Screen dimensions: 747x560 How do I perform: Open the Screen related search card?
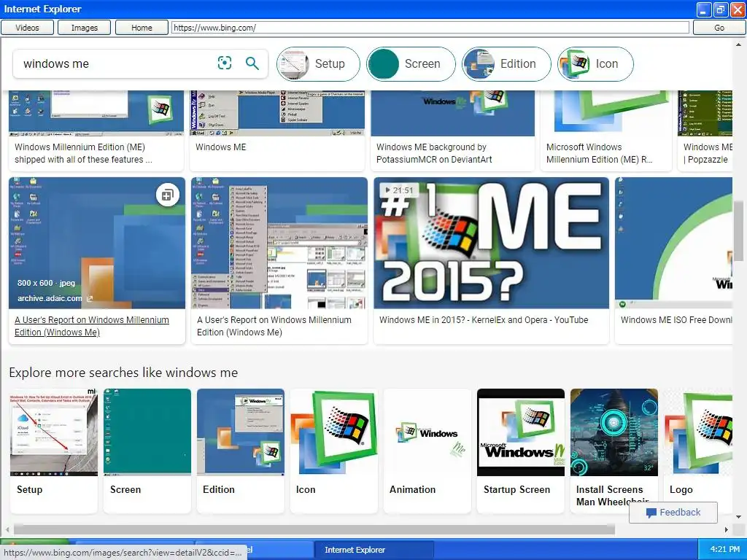pos(147,451)
